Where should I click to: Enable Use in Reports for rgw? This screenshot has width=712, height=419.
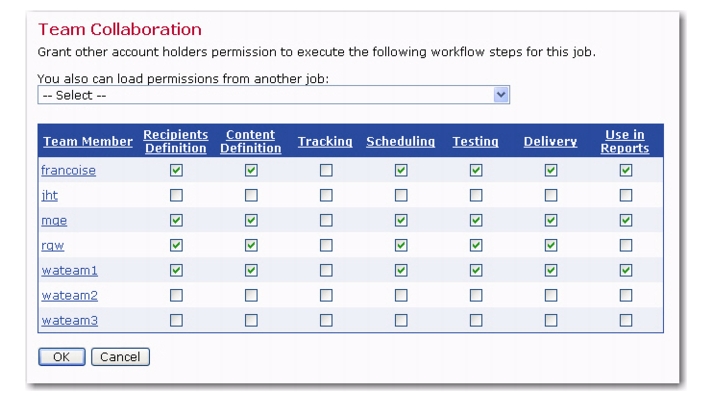coord(626,245)
